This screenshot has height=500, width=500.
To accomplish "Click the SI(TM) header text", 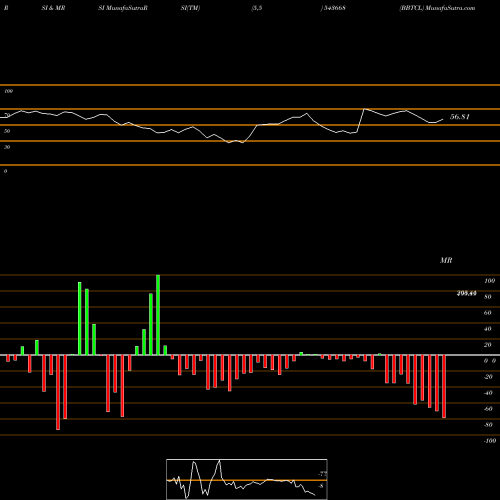I will 190,8.
